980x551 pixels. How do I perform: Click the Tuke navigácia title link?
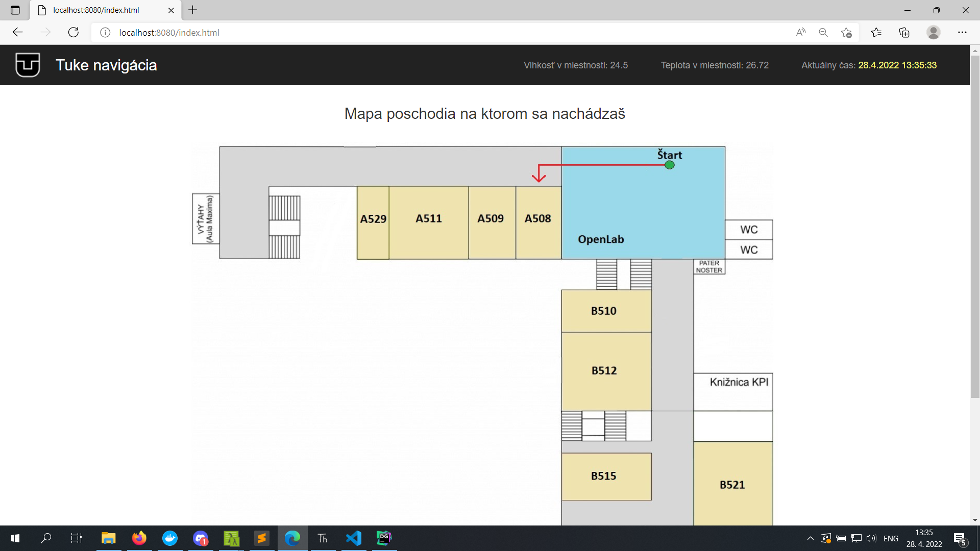[106, 65]
